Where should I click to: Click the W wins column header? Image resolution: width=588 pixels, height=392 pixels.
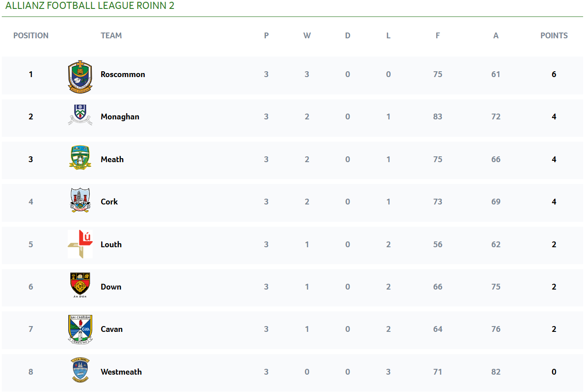[307, 36]
